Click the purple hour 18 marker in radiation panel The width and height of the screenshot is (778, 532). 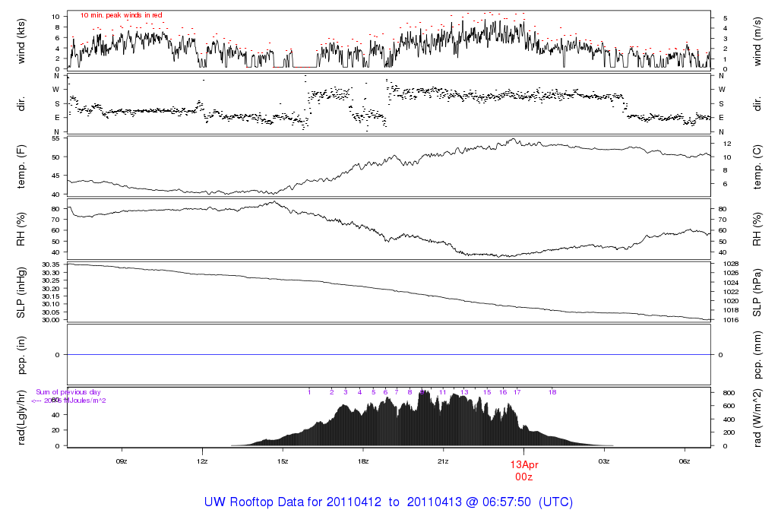552,392
